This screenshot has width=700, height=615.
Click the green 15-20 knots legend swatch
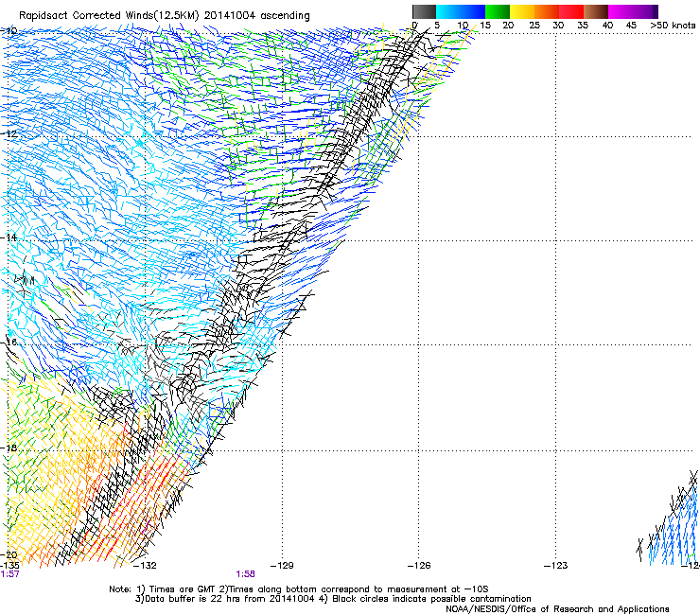[x=498, y=11]
